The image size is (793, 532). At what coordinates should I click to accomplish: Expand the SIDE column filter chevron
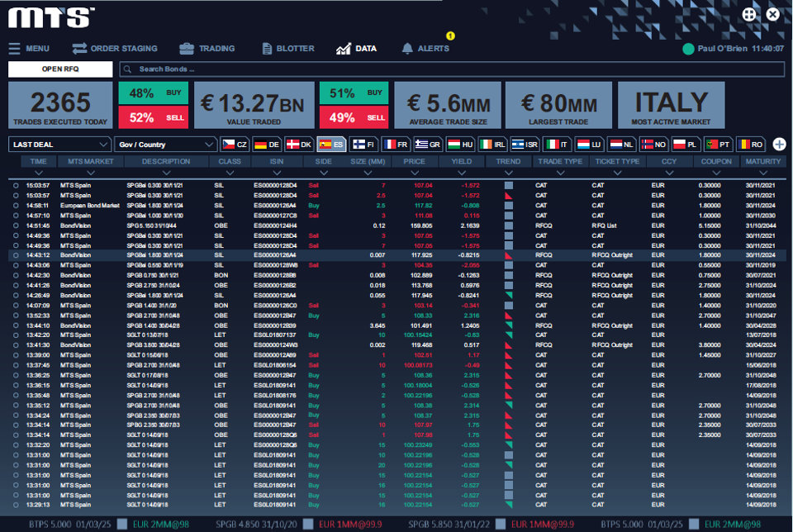coord(324,173)
